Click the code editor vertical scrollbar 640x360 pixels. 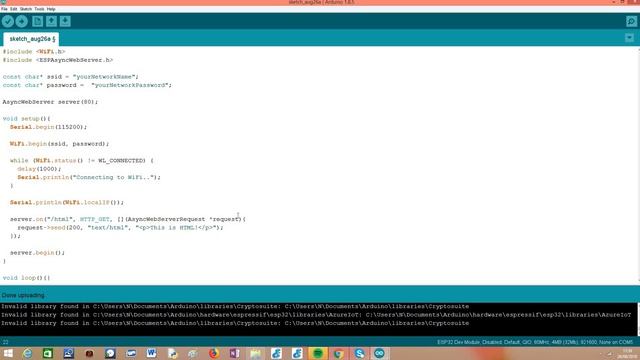[638, 165]
